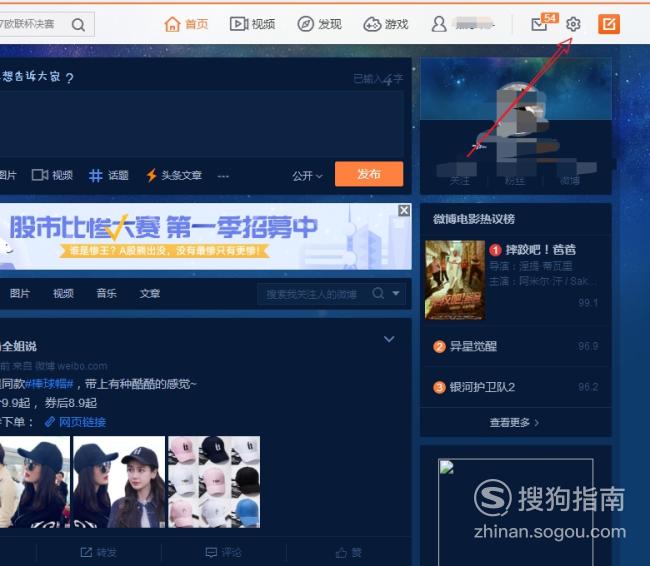Image resolution: width=650 pixels, height=566 pixels.
Task: Filter feed by 视频 tab
Action: click(x=63, y=294)
